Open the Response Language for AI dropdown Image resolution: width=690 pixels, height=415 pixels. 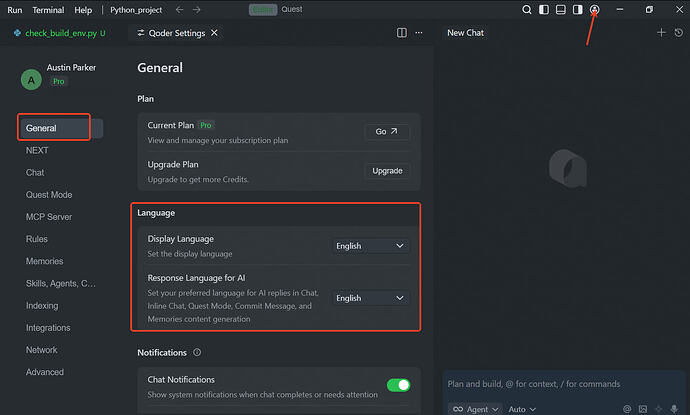point(371,298)
